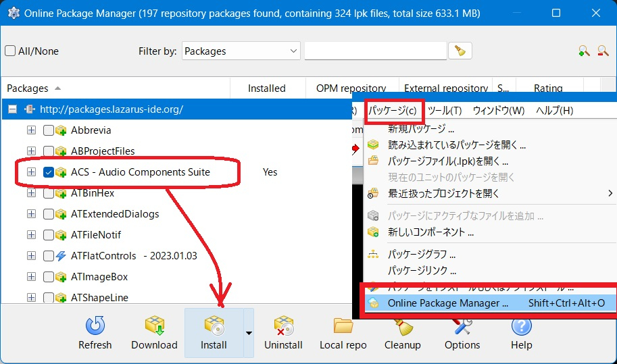Click the Install package button

[214, 332]
